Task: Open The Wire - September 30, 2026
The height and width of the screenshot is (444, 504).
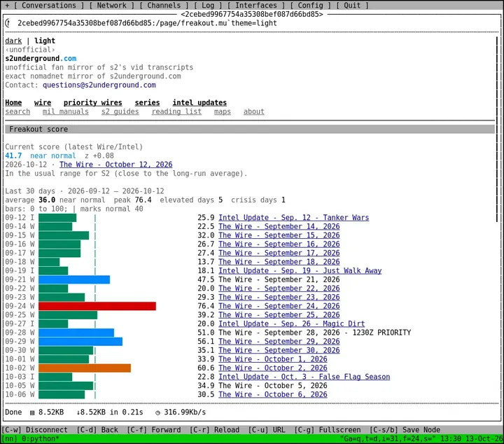Action: [279, 350]
